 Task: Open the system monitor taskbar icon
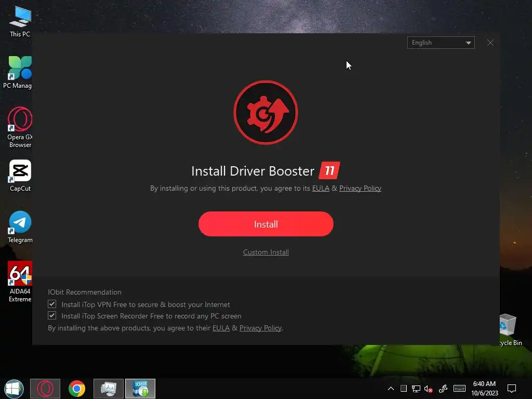click(108, 389)
